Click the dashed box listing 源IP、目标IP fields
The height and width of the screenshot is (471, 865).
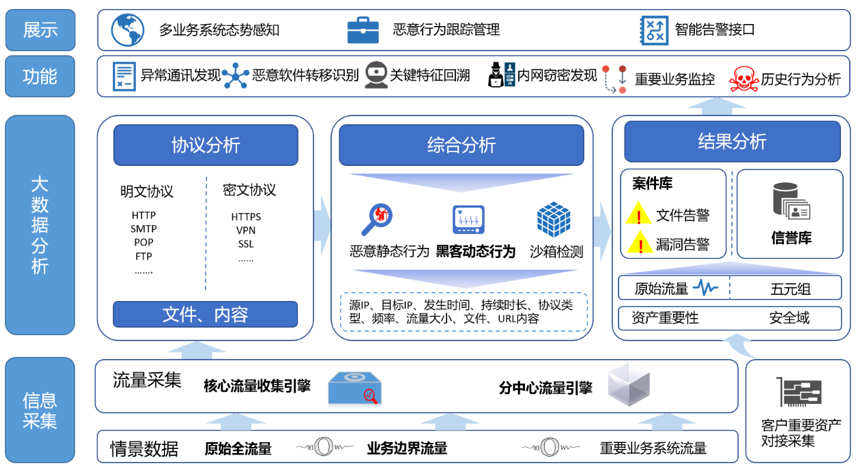463,312
